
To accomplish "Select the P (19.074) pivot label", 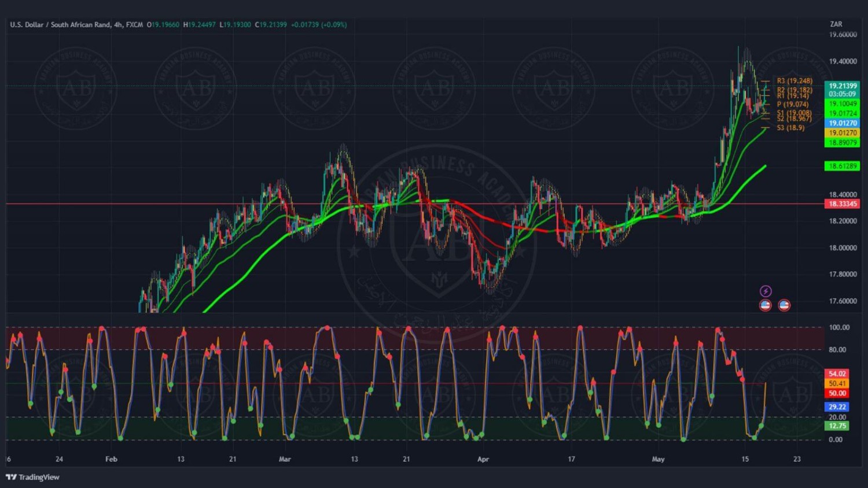I will 793,105.
